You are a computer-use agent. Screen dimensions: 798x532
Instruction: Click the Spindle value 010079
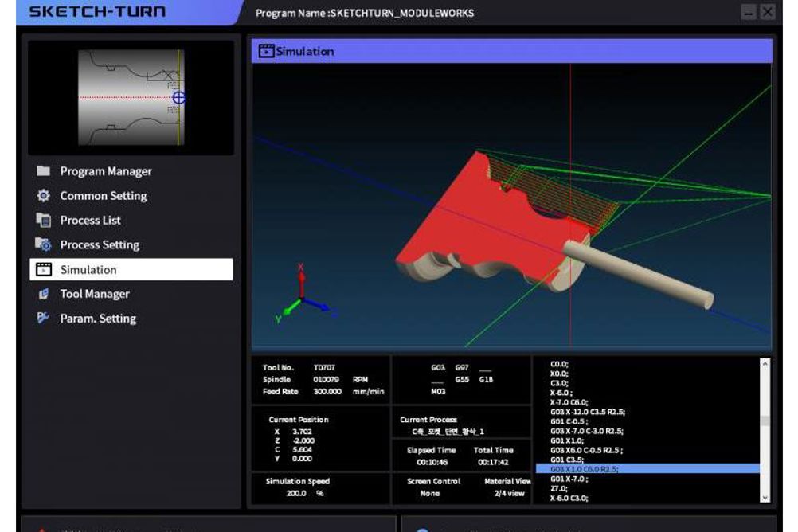327,380
